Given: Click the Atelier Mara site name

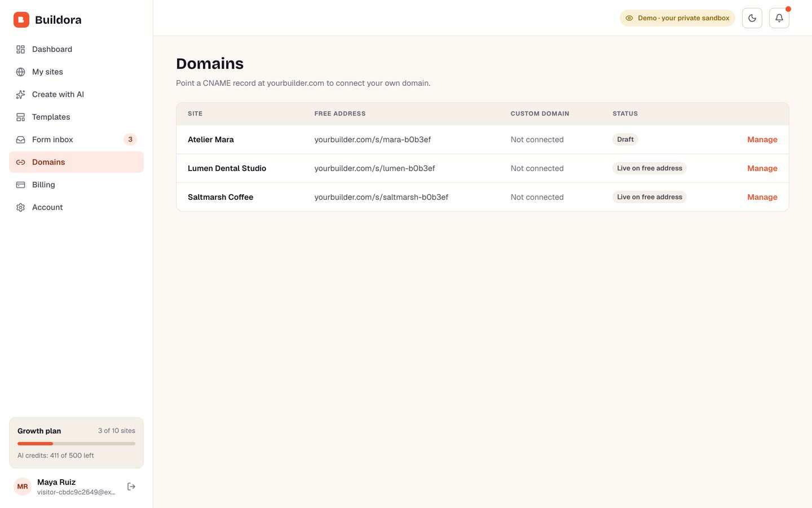Looking at the screenshot, I should (211, 139).
